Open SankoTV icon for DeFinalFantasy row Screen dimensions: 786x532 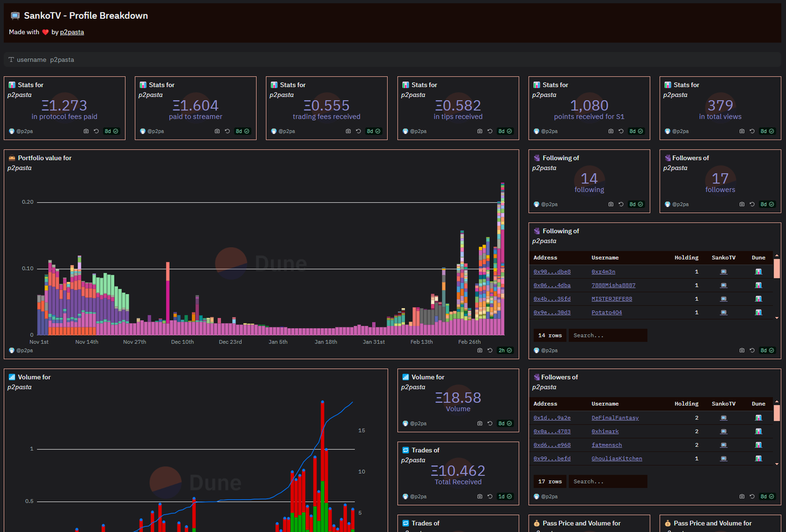click(x=724, y=417)
